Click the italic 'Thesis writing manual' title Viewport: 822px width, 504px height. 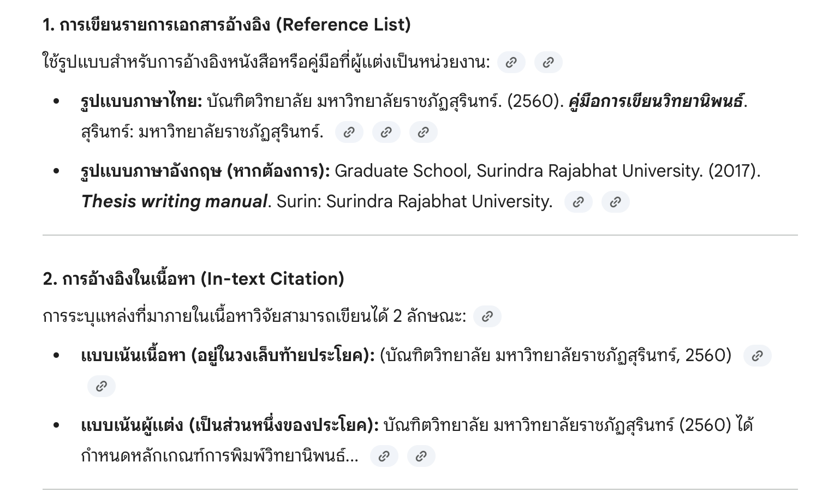pos(174,202)
